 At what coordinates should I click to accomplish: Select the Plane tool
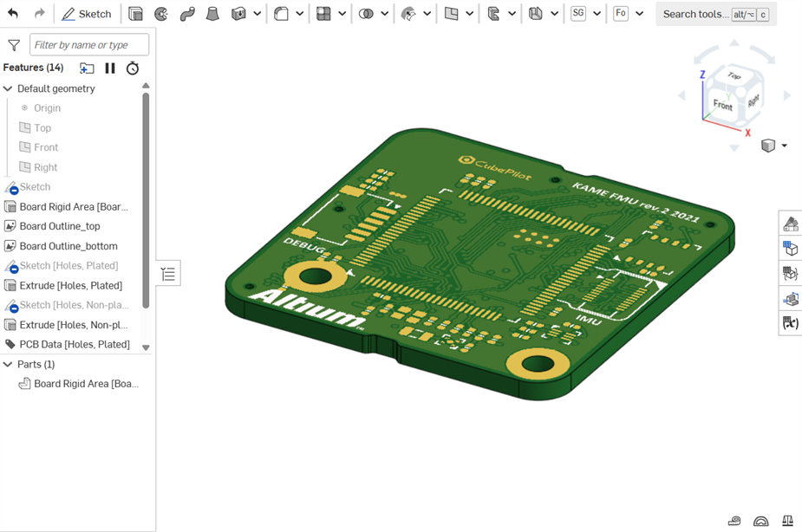(451, 14)
